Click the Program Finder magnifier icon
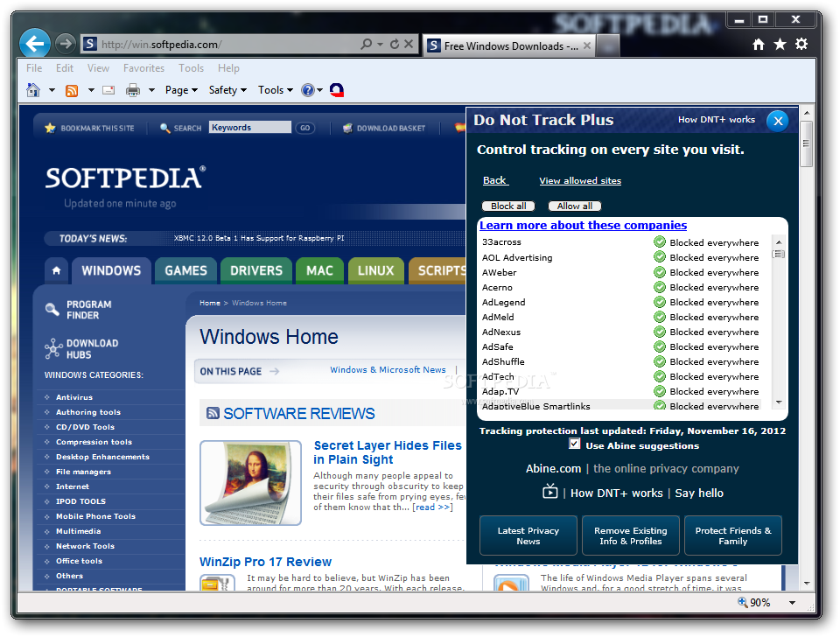 tap(52, 309)
